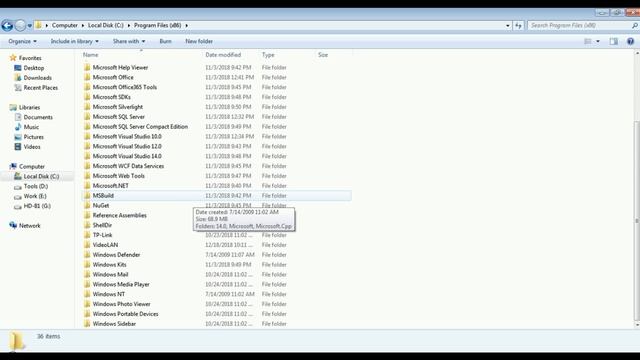Toggle the preview pane icon
Screen dimensions: 640x360
tap(613, 41)
